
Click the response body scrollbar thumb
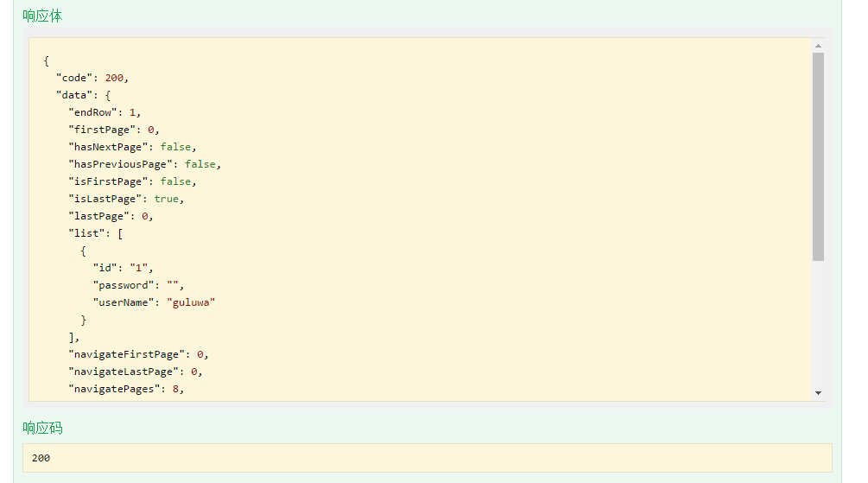(x=818, y=156)
